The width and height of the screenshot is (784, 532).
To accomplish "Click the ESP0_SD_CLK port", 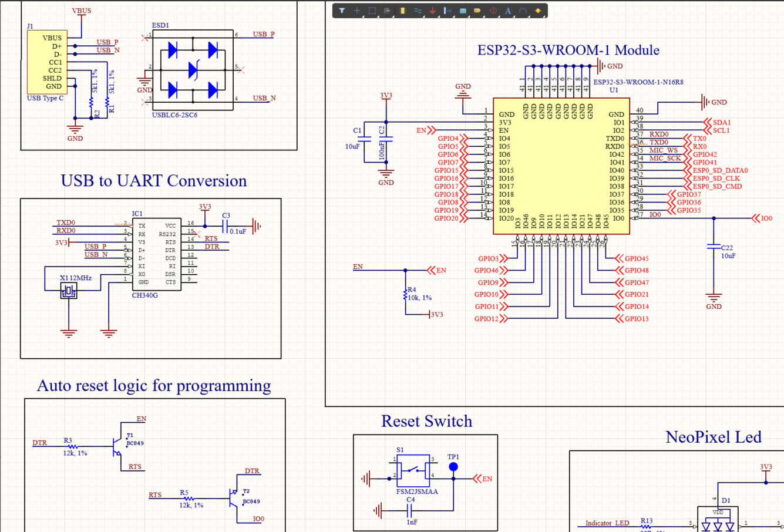I will pos(712,179).
